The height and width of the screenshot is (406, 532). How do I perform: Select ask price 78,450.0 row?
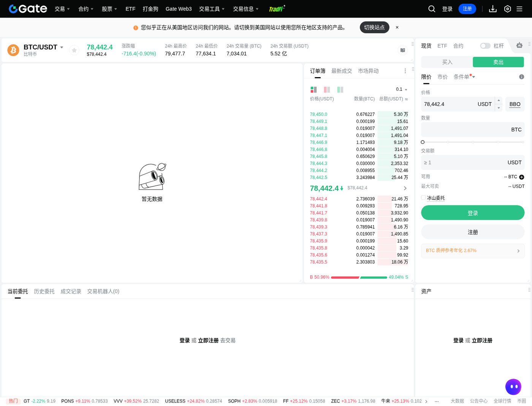pyautogui.click(x=359, y=114)
